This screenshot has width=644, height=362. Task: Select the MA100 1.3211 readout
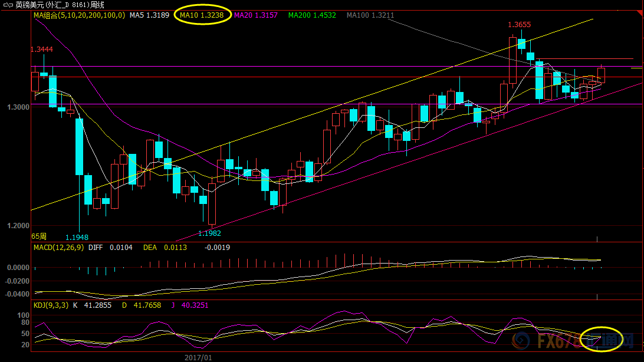coord(370,15)
